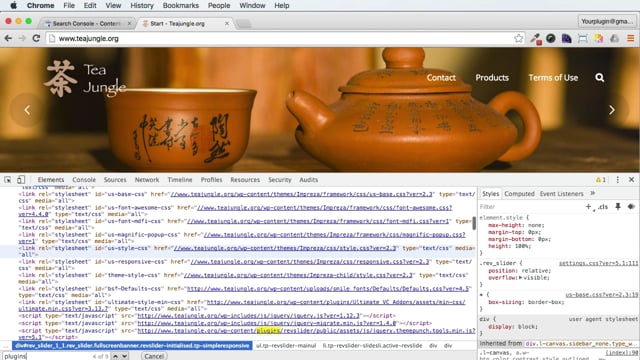Jump to next search result
The height and width of the screenshot is (360, 640).
pyautogui.click(x=124, y=356)
